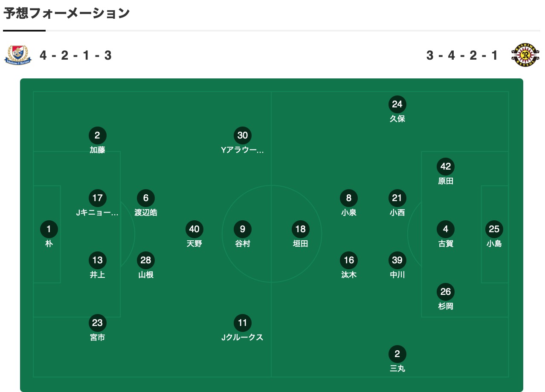Viewport: 545px width, 392px height.
Task: Click the 4-2-1-3 formation label
Action: tap(76, 55)
